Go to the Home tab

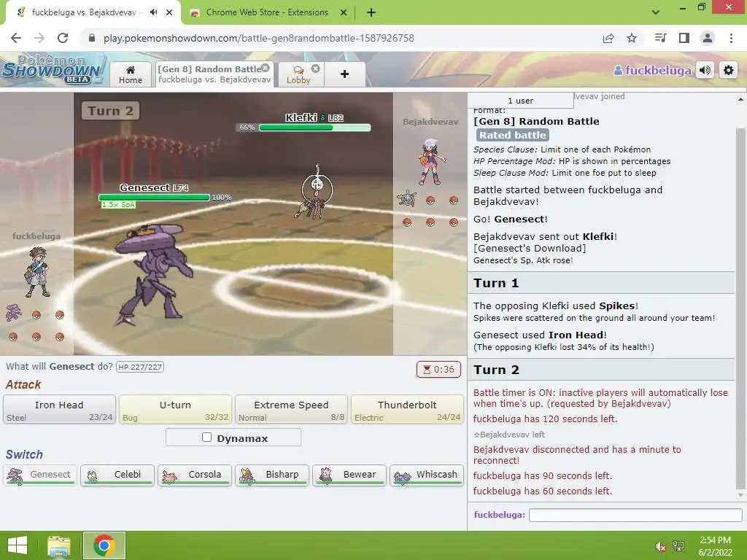point(130,75)
